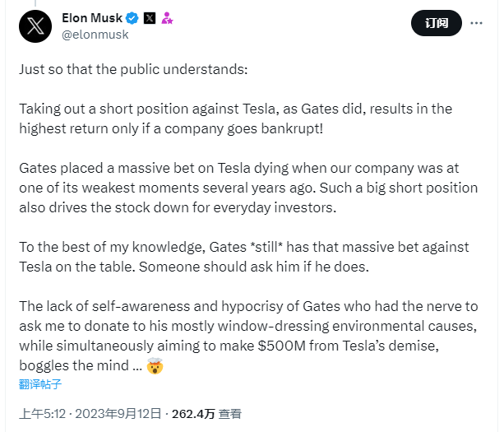View the 262.4万 view count
This screenshot has height=432, width=504.
tap(193, 414)
